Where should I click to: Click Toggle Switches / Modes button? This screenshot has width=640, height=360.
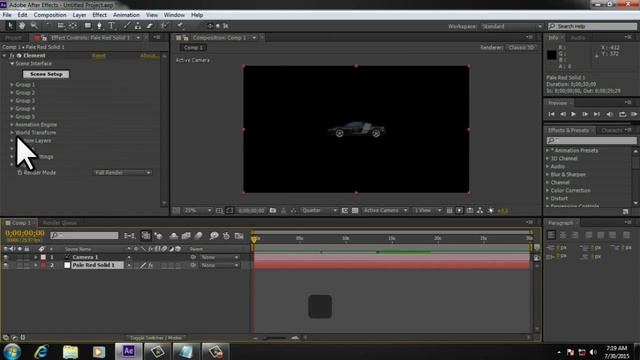[156, 338]
